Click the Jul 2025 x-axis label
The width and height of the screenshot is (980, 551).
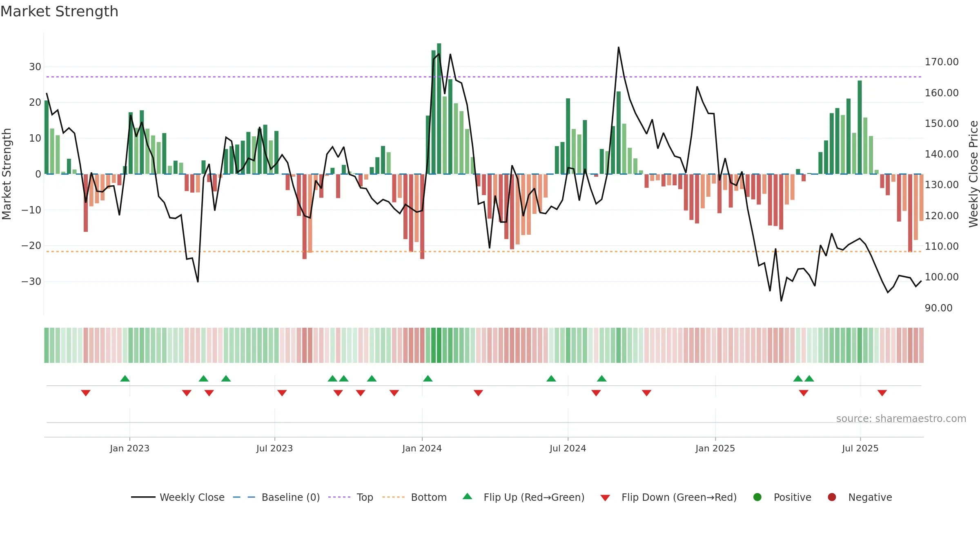pos(860,448)
